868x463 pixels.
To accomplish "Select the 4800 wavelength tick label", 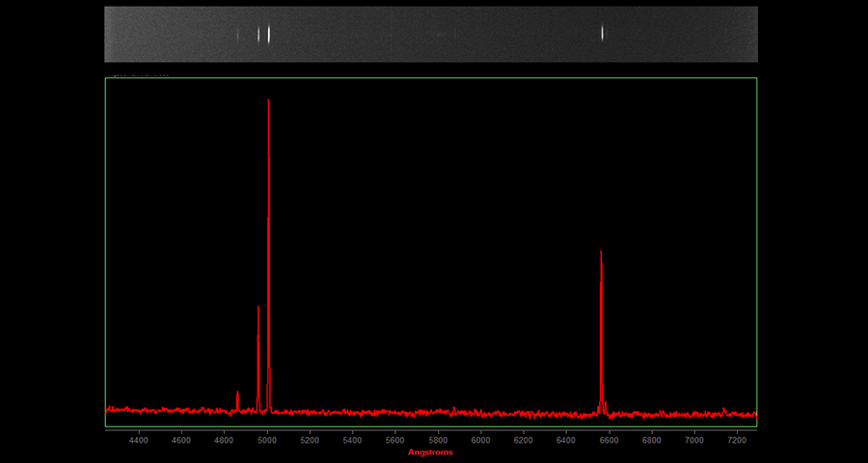I will coord(224,440).
